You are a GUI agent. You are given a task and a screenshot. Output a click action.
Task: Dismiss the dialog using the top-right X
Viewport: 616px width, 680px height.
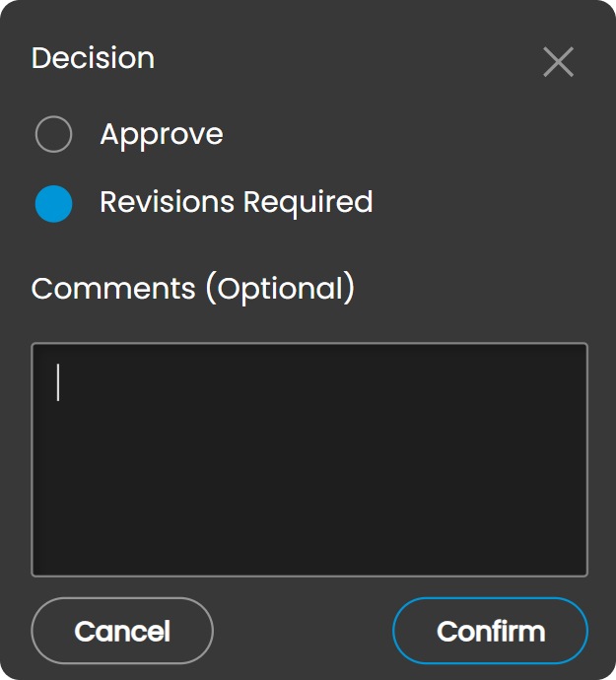pyautogui.click(x=558, y=62)
